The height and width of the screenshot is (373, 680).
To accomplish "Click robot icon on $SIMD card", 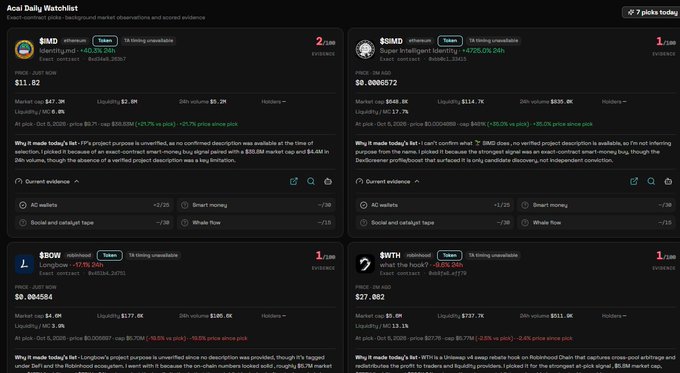I will tap(668, 181).
